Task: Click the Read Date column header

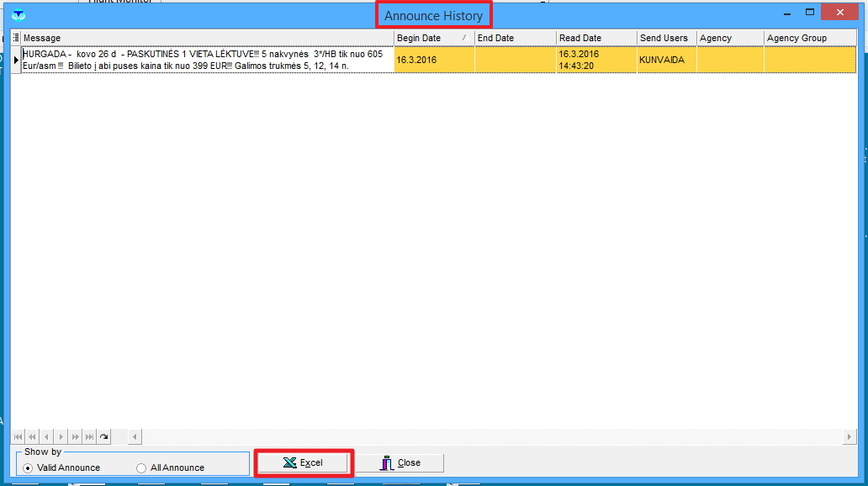Action: pyautogui.click(x=595, y=38)
